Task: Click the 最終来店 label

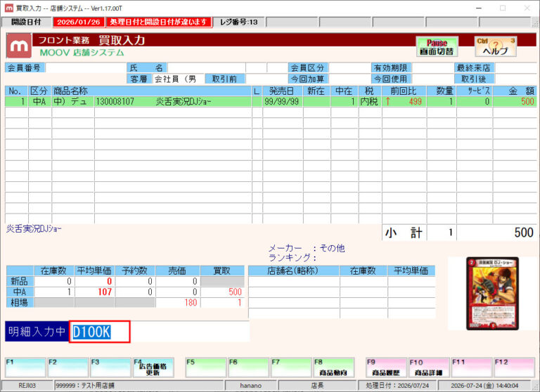Action: 474,68
